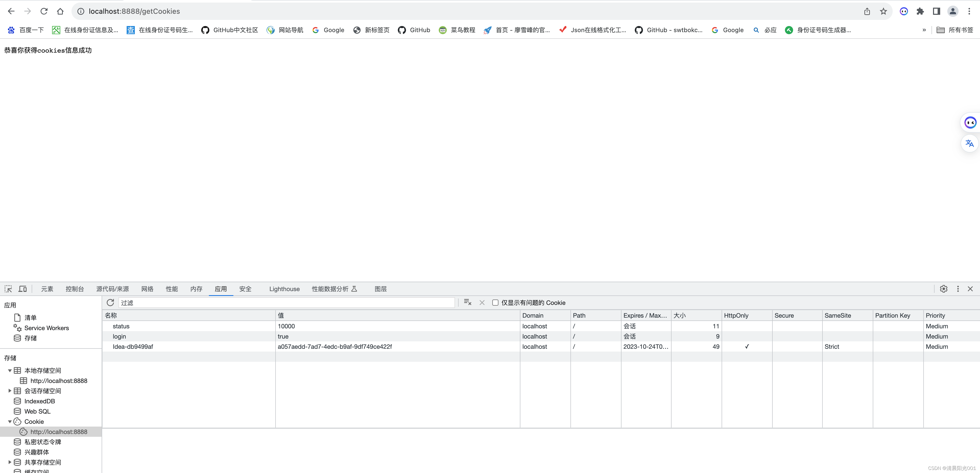This screenshot has height=473, width=980.
Task: Switch to the Lighthouse tab
Action: 284,289
